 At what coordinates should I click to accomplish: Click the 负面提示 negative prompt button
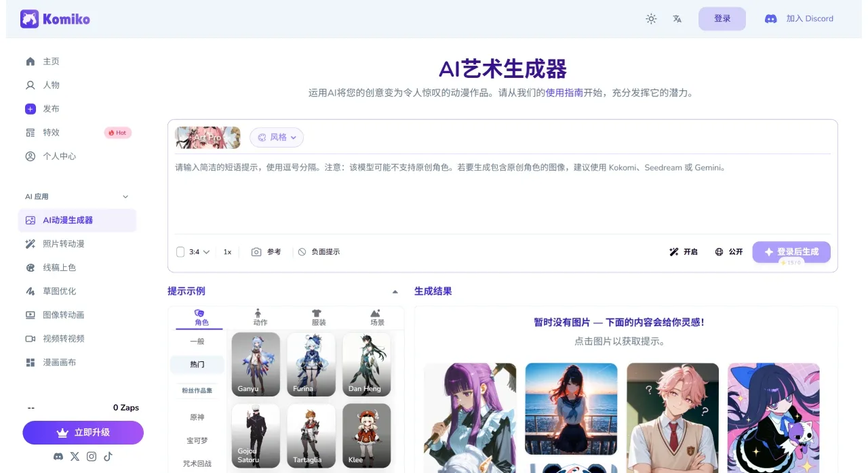coord(319,252)
